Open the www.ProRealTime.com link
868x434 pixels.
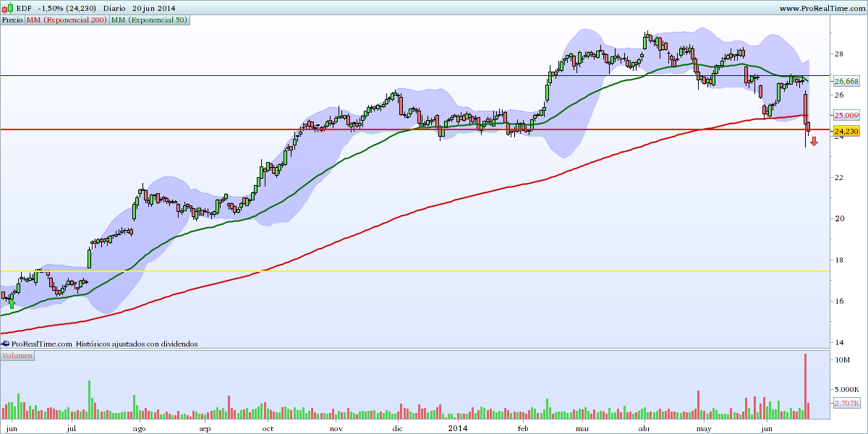(x=823, y=7)
